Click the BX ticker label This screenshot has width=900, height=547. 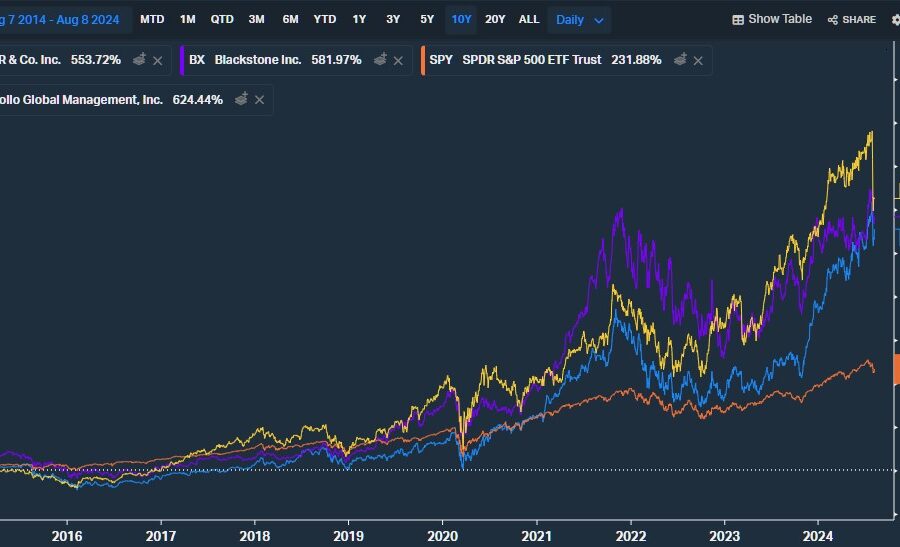pyautogui.click(x=197, y=60)
